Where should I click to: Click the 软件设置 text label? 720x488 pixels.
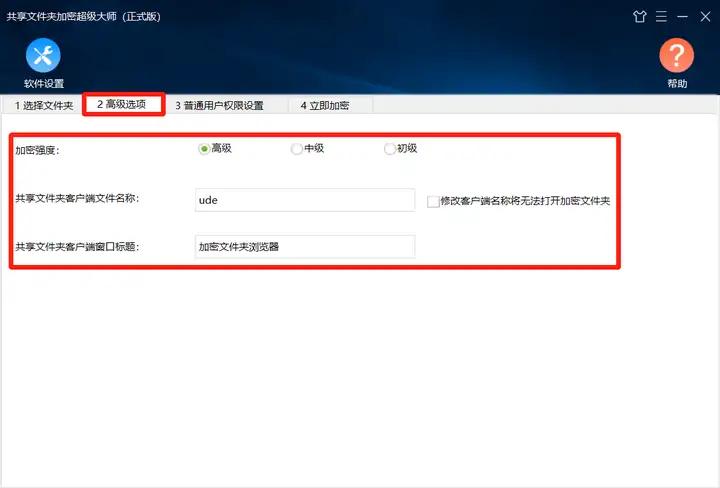(x=43, y=84)
